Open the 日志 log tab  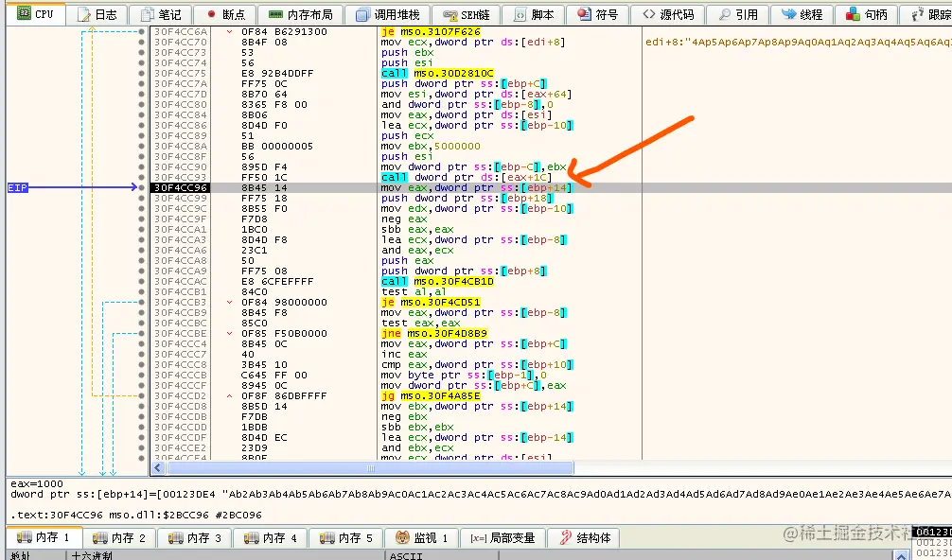point(97,14)
